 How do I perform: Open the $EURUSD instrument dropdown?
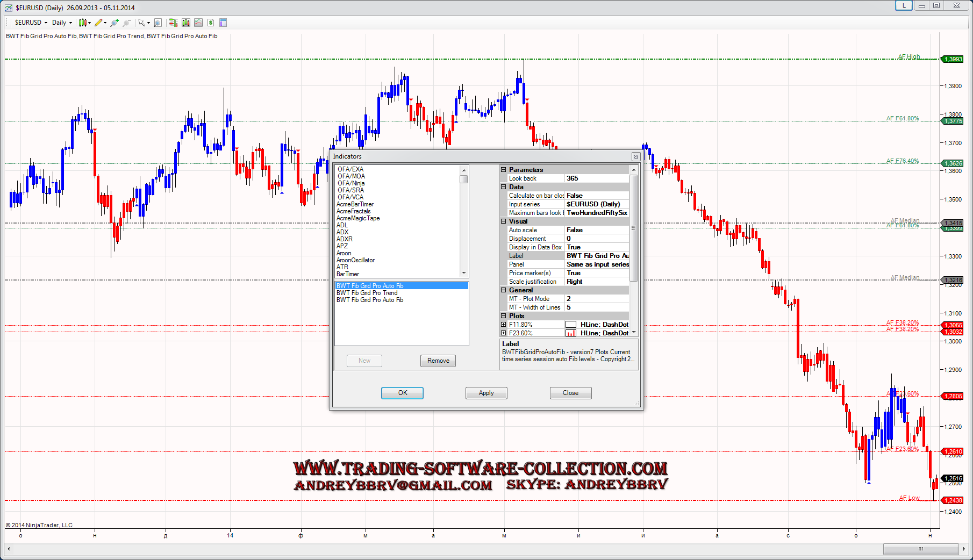click(31, 23)
